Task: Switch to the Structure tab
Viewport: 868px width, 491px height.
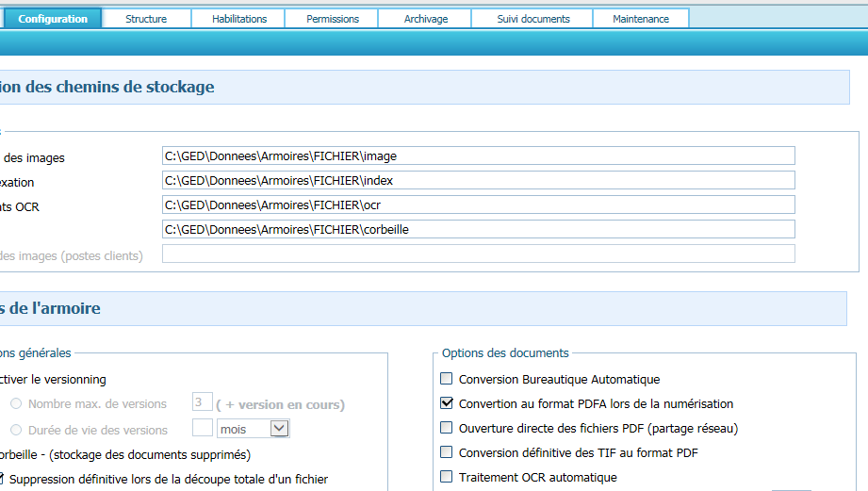Action: (x=146, y=19)
